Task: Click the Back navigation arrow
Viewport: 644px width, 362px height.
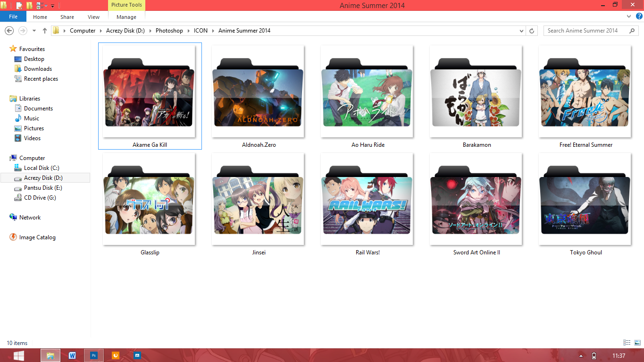Action: pos(9,31)
